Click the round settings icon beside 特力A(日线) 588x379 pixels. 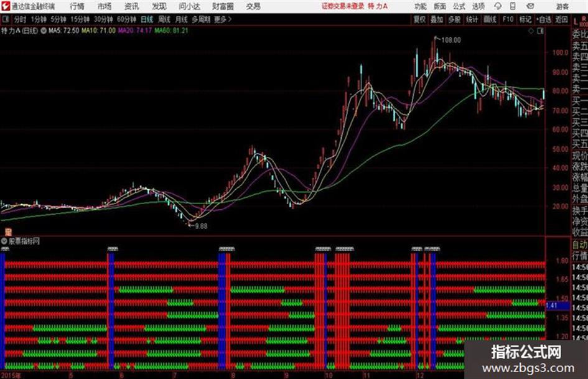(x=43, y=30)
